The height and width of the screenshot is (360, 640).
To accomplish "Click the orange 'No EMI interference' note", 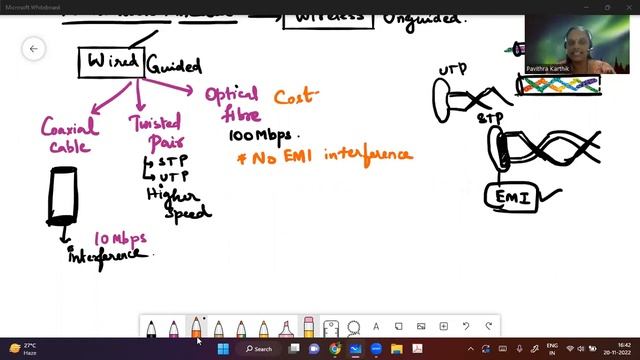I will point(325,157).
